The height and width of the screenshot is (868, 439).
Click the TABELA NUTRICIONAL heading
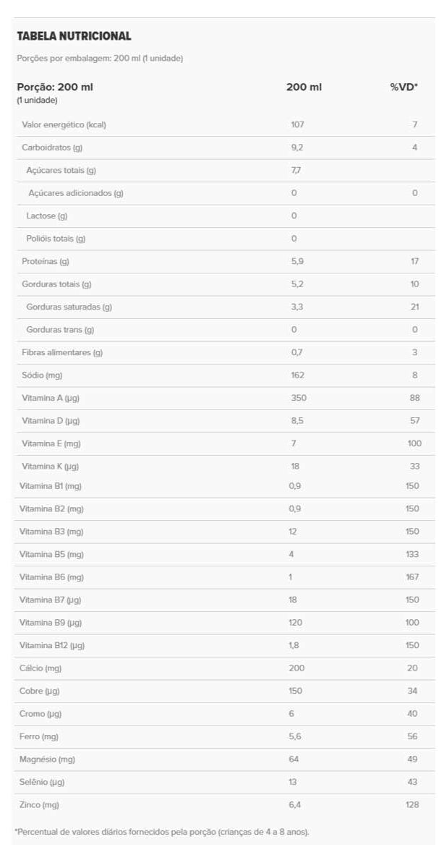point(74,36)
